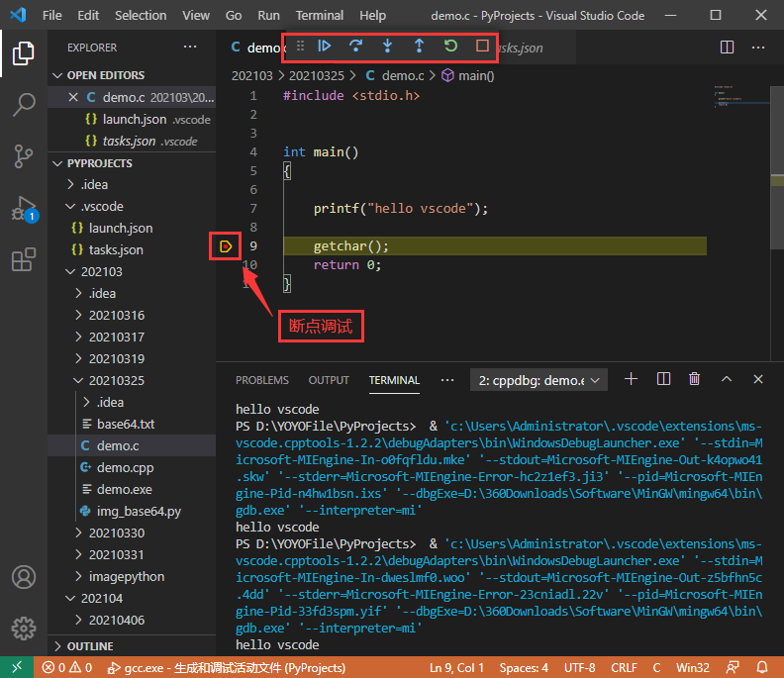Viewport: 784px width, 678px height.
Task: Open editor More Actions ellipsis
Action: pyautogui.click(x=758, y=48)
